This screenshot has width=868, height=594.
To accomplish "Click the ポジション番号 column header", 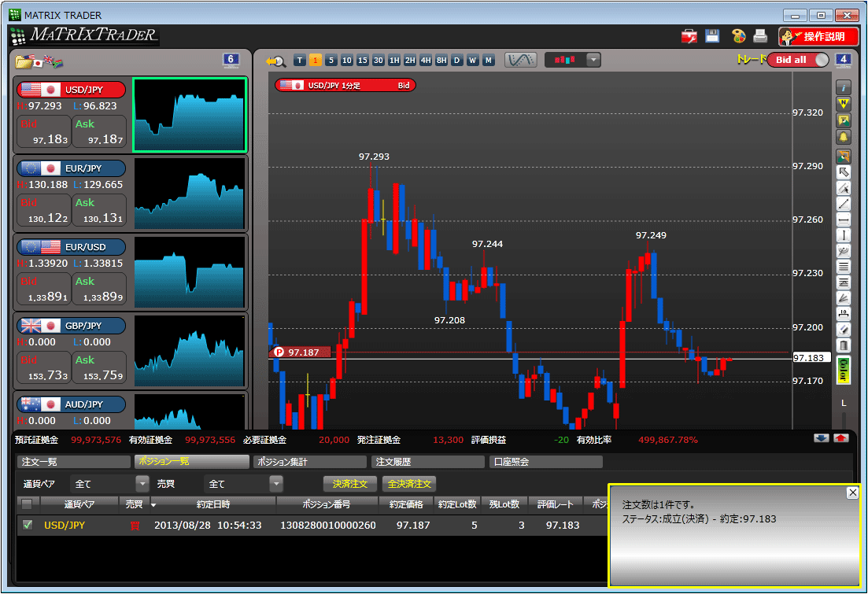I will tap(327, 504).
